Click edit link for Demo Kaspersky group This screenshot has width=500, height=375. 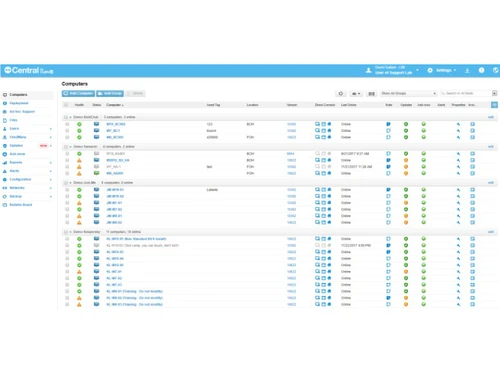pos(491,232)
